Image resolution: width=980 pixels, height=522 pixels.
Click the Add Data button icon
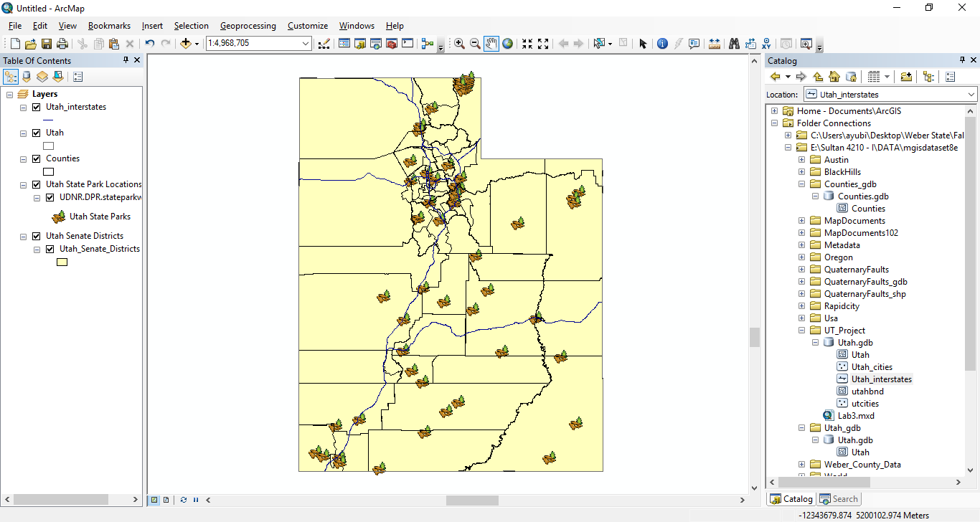coord(186,44)
